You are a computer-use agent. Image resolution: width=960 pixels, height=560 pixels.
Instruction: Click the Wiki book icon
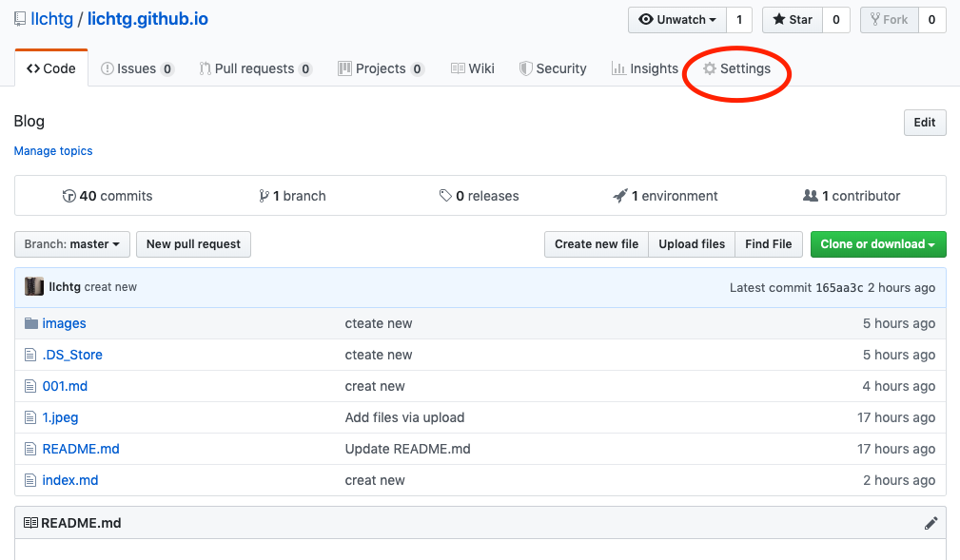458,68
